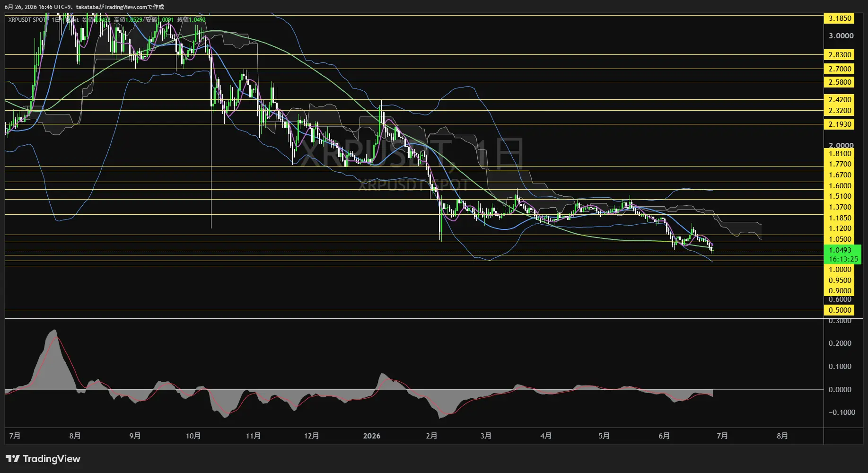868x473 pixels.
Task: Click the −0.1000 value on the indicator scale
Action: pyautogui.click(x=842, y=412)
